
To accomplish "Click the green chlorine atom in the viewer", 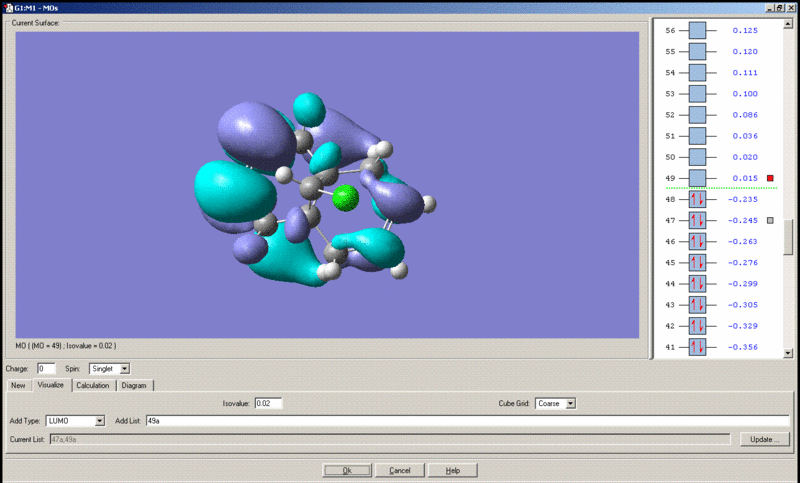I will coord(345,198).
